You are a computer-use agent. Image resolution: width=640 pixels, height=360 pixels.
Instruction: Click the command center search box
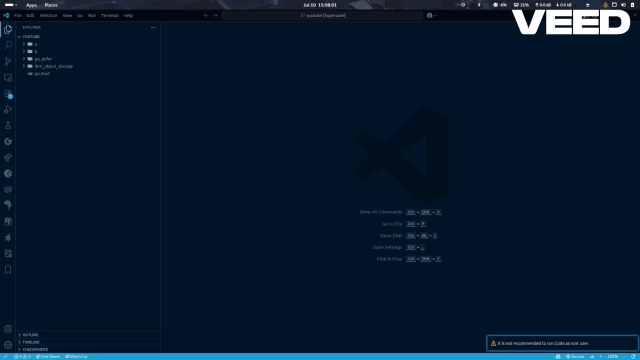click(322, 16)
